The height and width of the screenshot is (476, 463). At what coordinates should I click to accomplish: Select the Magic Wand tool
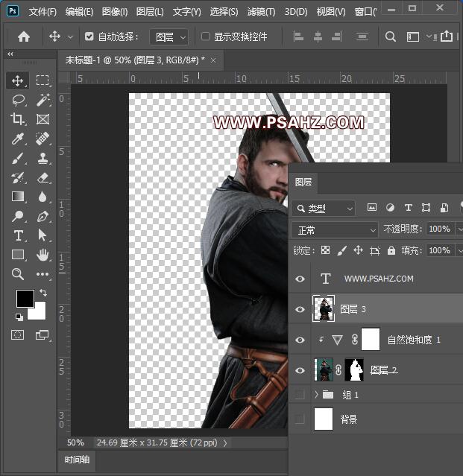pyautogui.click(x=42, y=100)
